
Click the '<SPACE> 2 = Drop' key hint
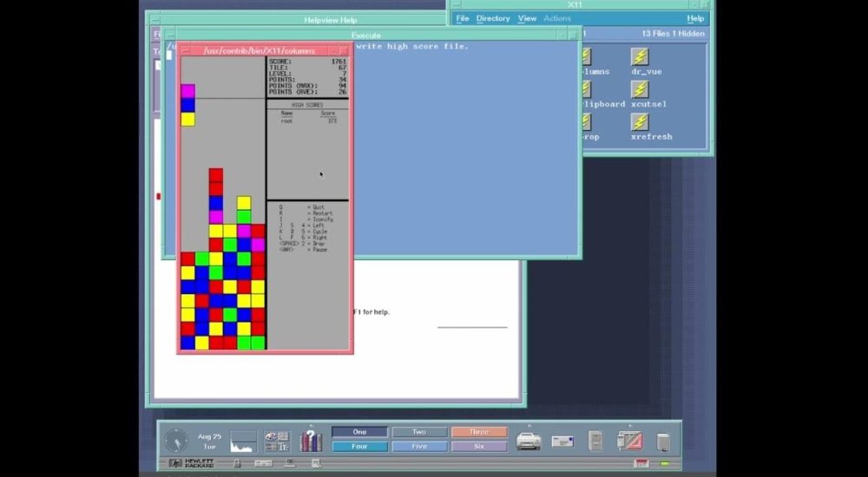click(303, 244)
